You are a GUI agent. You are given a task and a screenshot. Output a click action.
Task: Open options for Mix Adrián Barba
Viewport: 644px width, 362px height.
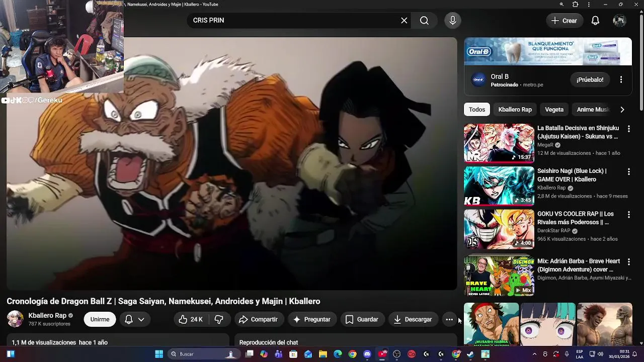point(628,262)
